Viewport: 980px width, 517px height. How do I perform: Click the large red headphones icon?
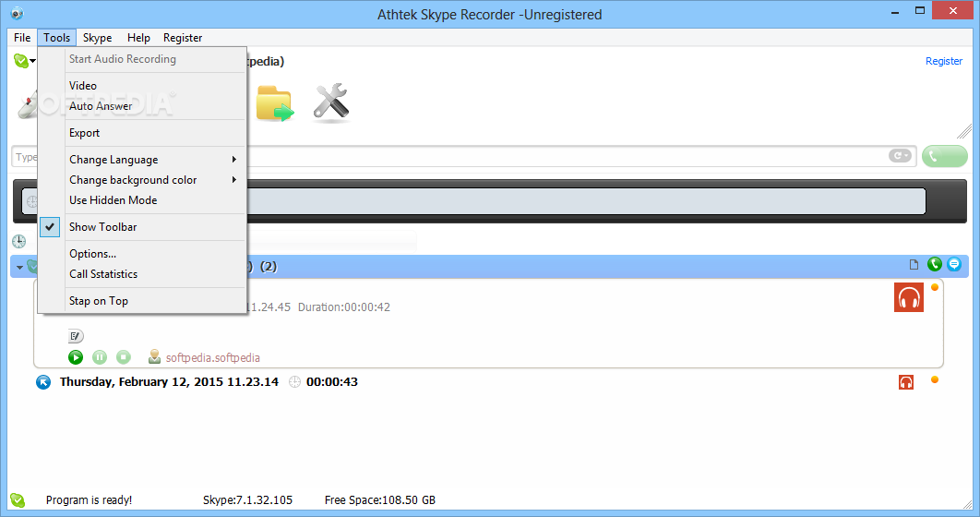click(x=909, y=297)
